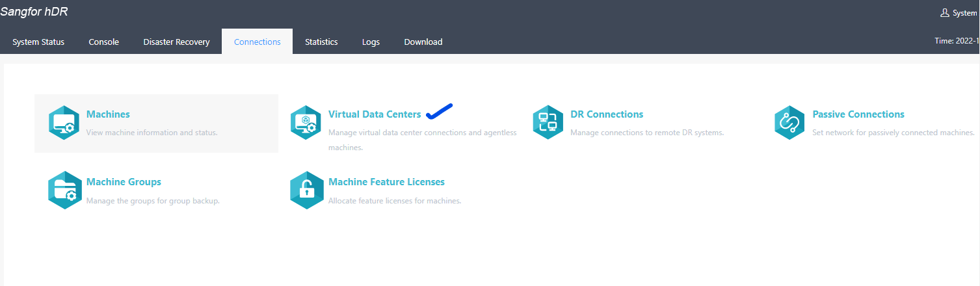Screen dimensions: 980x286
Task: Click the System user label
Action: [966, 13]
